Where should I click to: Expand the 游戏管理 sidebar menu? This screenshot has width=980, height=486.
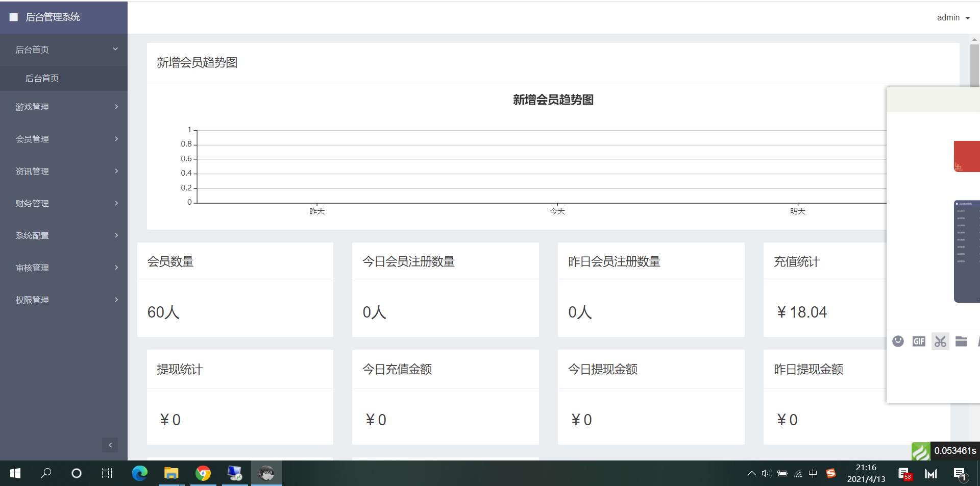tap(64, 107)
